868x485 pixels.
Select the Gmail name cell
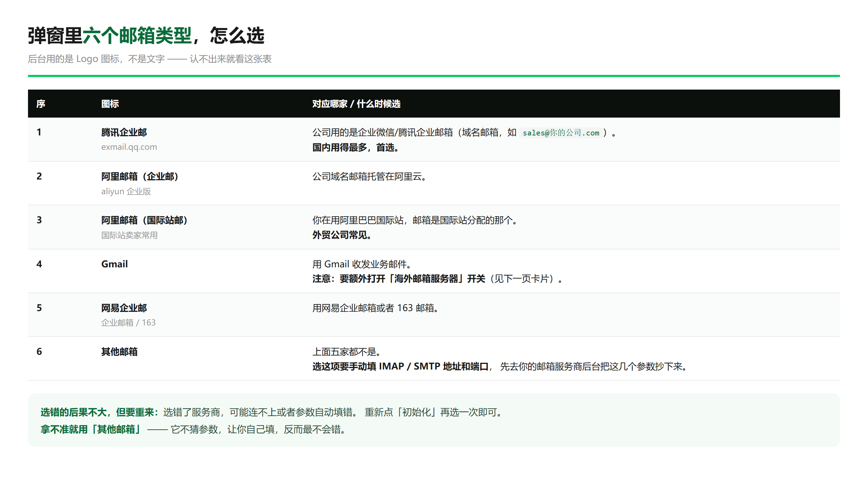coord(114,264)
